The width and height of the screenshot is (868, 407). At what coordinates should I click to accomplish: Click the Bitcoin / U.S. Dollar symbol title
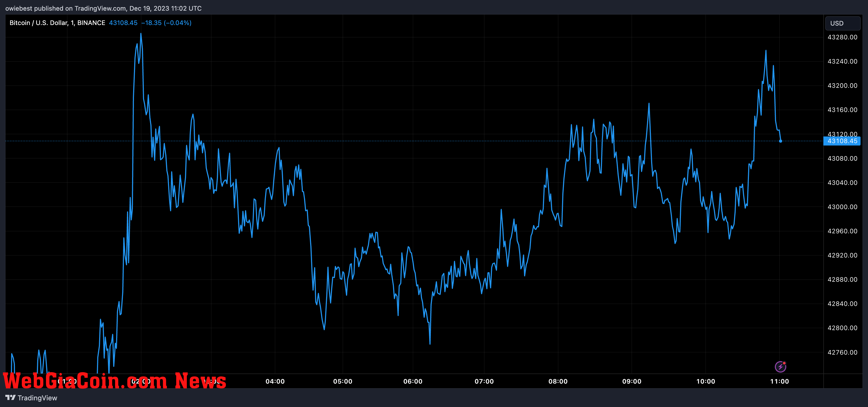57,23
